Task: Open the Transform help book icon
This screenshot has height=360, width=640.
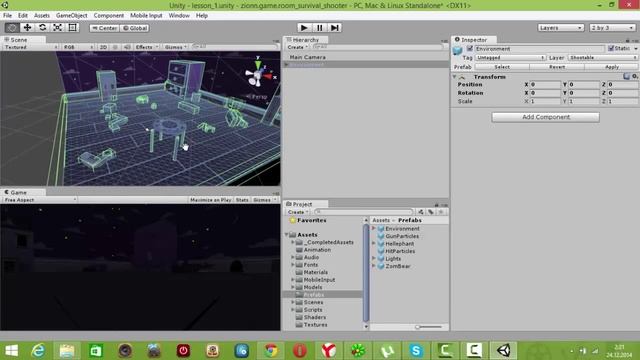Action: tap(627, 76)
